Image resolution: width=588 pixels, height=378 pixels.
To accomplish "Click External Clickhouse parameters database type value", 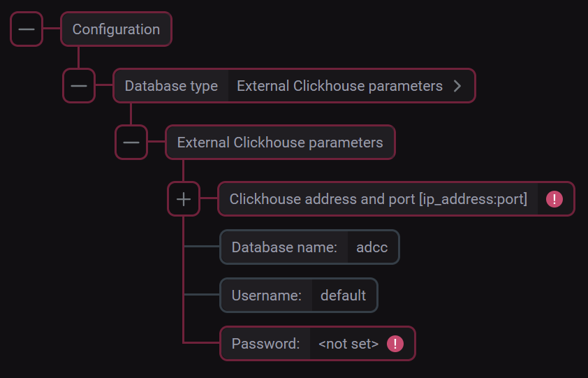I will (x=340, y=86).
